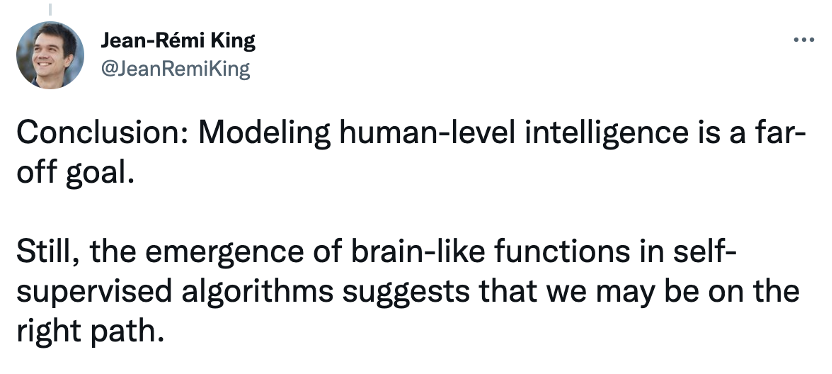Viewport: 832px width, 374px height.
Task: Click the display name Jean-Rémi King
Action: (178, 41)
